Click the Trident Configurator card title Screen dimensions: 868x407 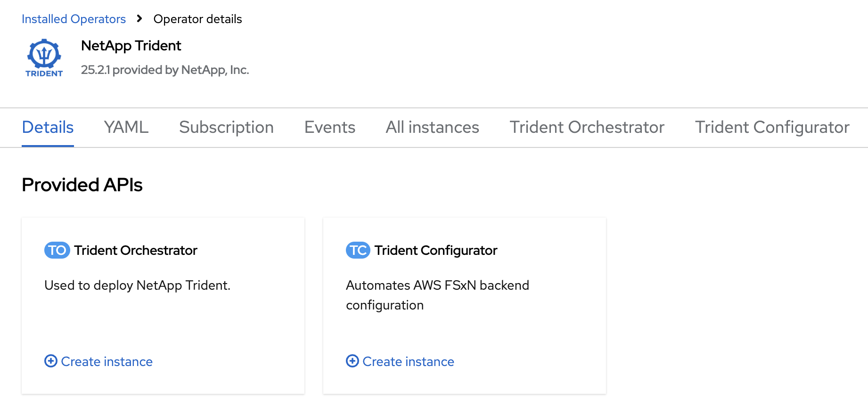[436, 250]
